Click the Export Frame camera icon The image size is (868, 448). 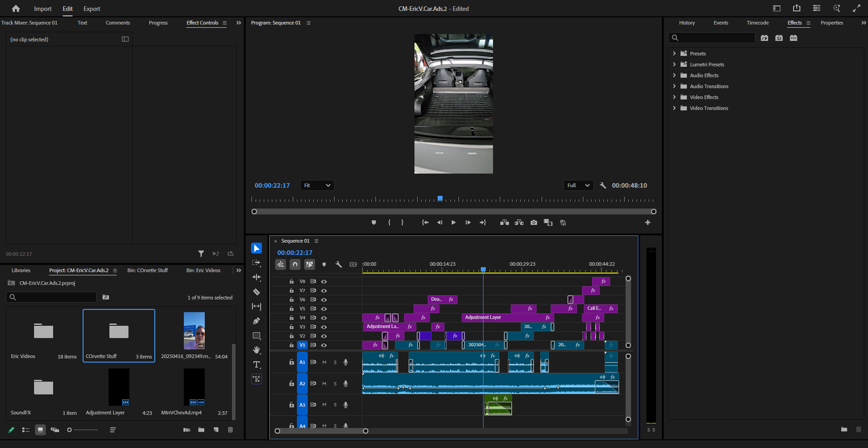pyautogui.click(x=534, y=223)
